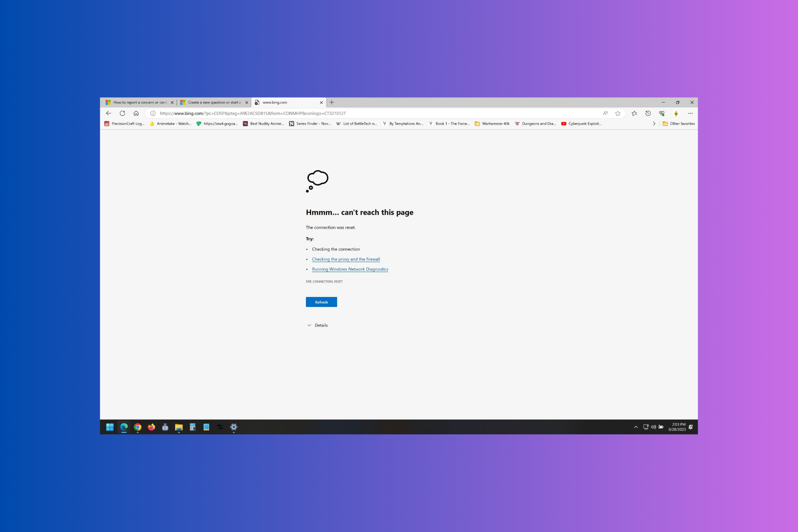Screen dimensions: 798x532
Task: Click the Running Windows Network Diagnostics link
Action: tap(350, 269)
